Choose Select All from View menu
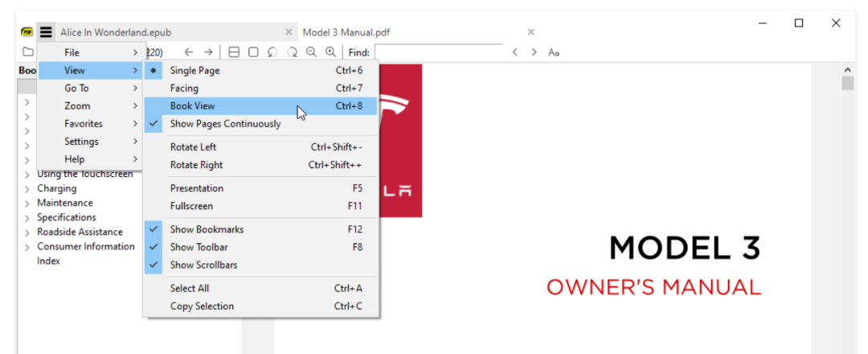 tap(260, 289)
